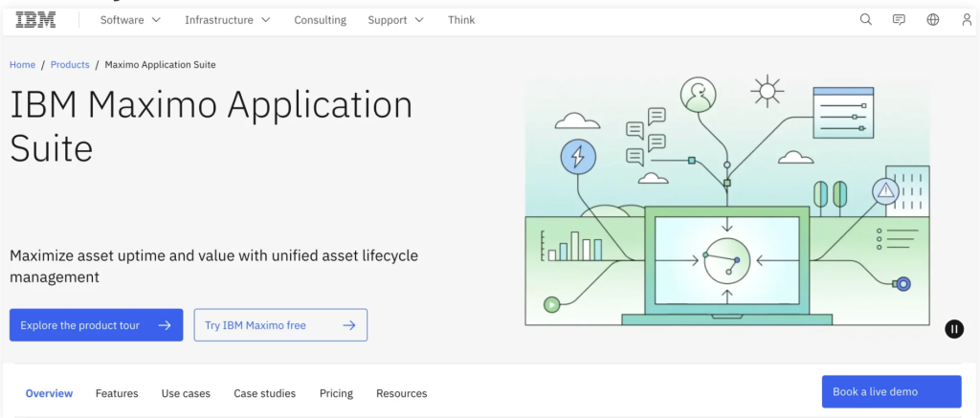Switch to the Use cases tab
The image size is (980, 418).
pos(186,394)
